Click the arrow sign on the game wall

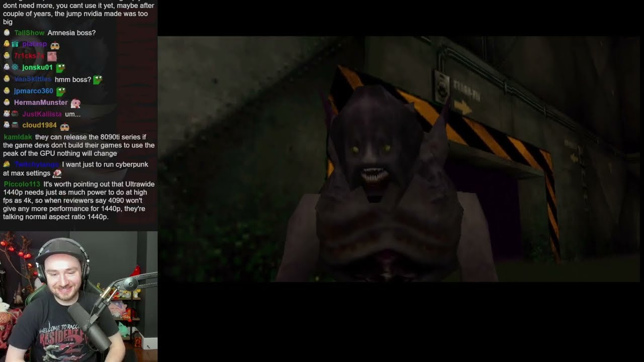tap(463, 107)
